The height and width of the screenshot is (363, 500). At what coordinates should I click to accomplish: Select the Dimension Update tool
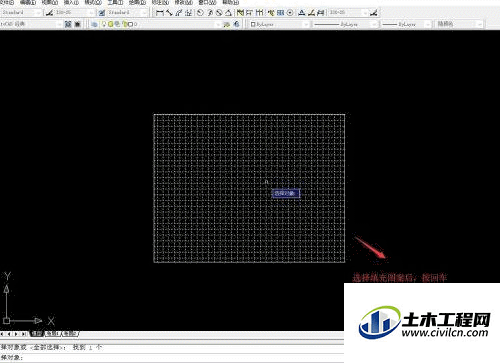tap(320, 13)
